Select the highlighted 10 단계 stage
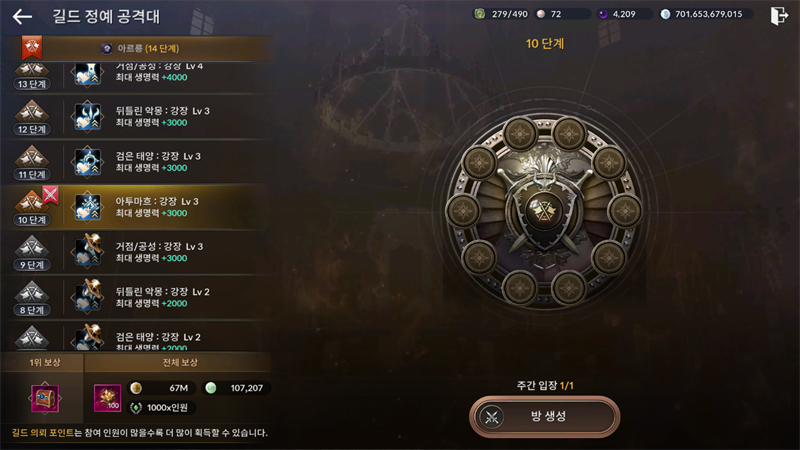This screenshot has height=450, width=800. point(135,207)
